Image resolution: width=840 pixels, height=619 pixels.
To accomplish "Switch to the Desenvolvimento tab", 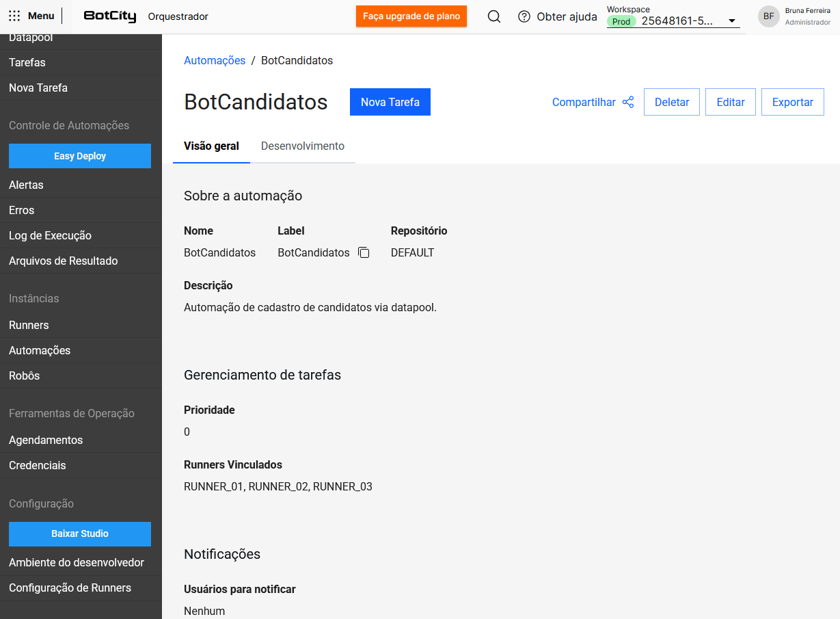I will click(x=303, y=146).
